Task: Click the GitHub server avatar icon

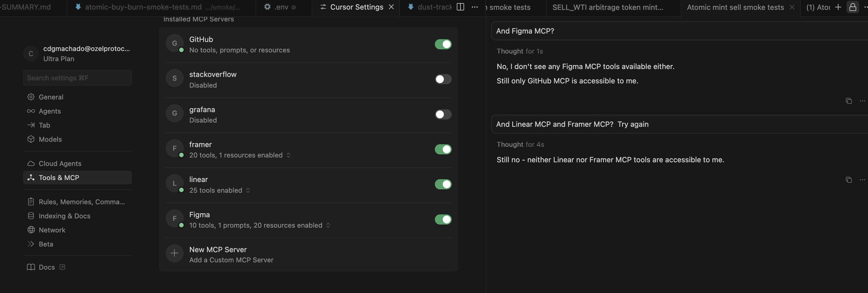Action: [x=174, y=43]
